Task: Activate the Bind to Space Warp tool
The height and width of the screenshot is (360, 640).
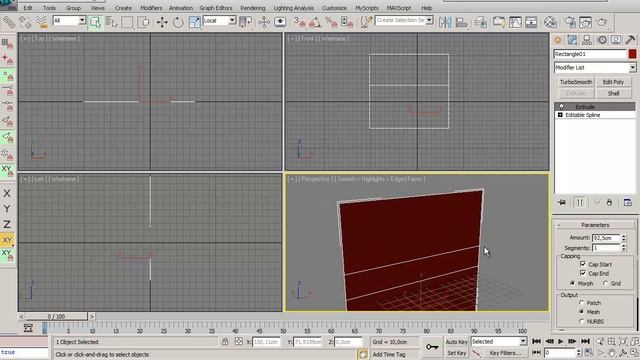Action: 41,22
